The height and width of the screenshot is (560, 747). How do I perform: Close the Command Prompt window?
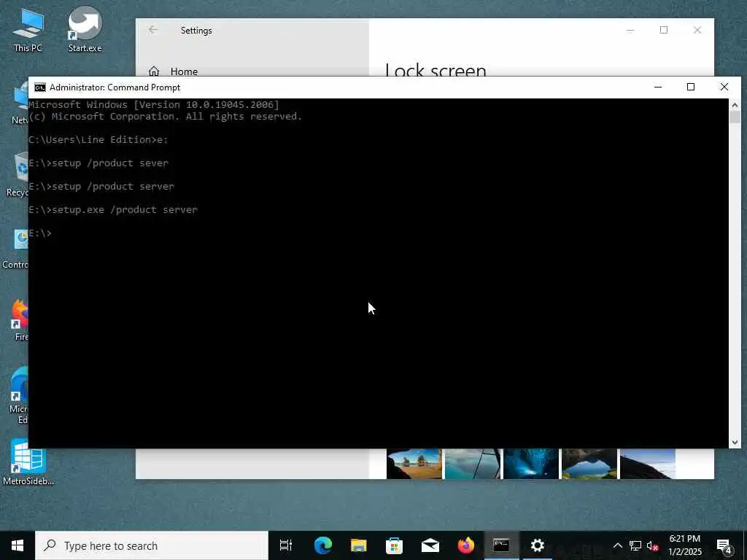[x=724, y=87]
